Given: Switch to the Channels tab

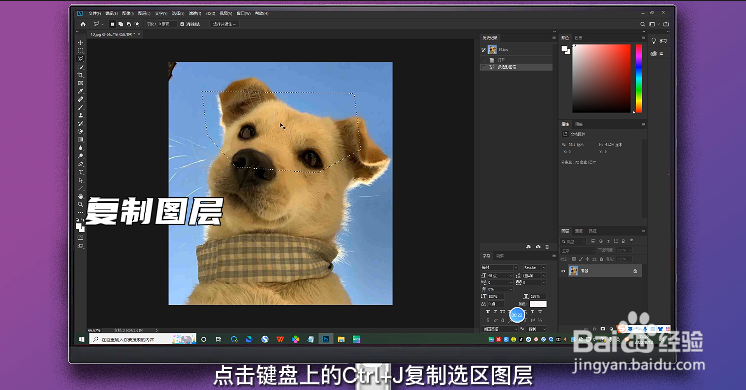Looking at the screenshot, I should 579,231.
